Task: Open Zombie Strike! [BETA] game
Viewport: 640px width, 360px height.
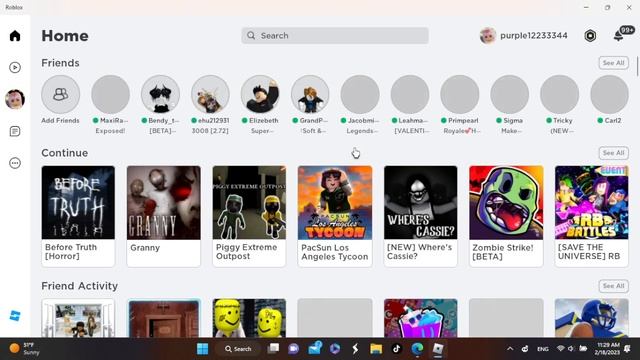Action: click(x=506, y=216)
